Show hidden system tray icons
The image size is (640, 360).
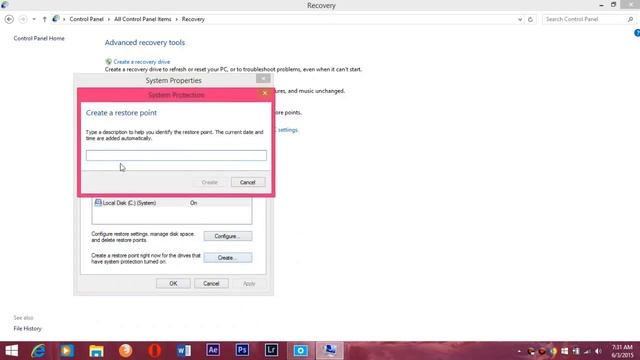[x=519, y=351]
